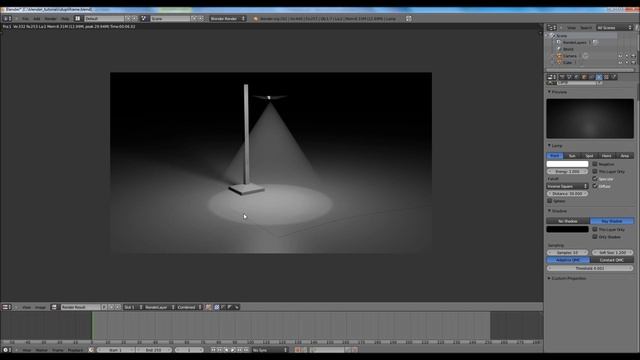Enable lamp This Layer Only checkbox
Viewport: 640px width, 360px height.
click(x=595, y=171)
